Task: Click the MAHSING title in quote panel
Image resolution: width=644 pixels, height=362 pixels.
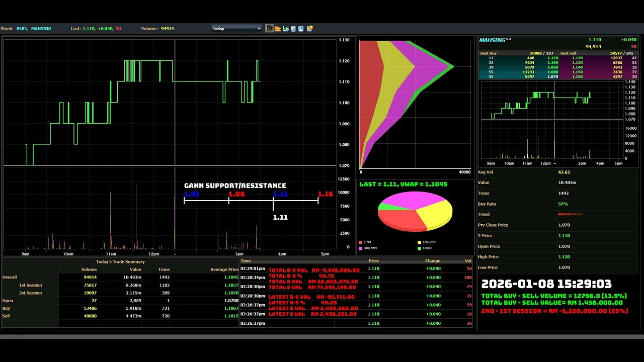Action: tap(495, 40)
